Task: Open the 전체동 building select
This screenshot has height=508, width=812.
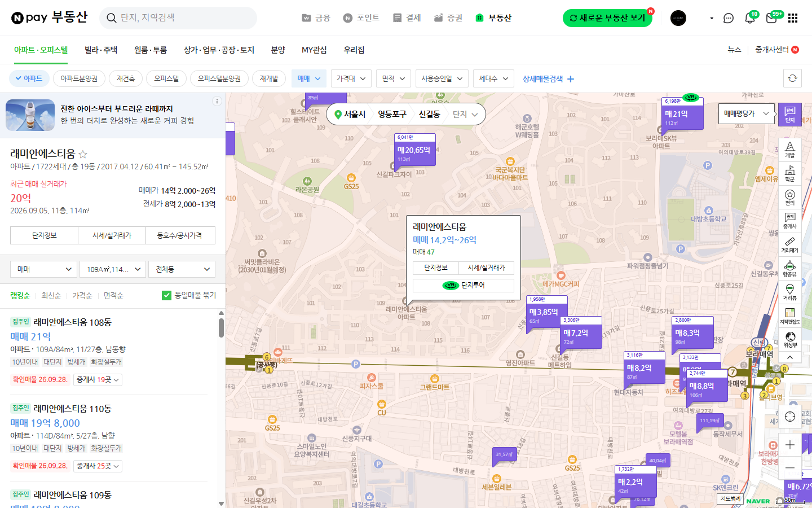Action: tap(182, 269)
